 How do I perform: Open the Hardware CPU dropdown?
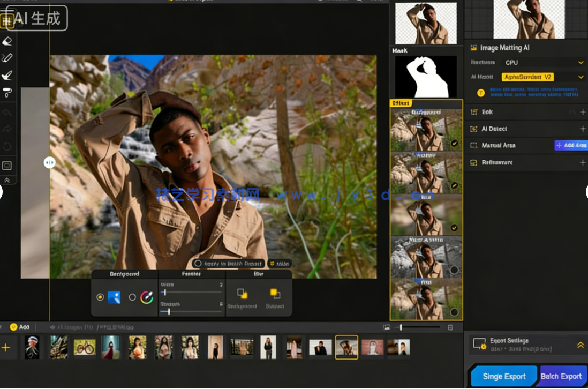coord(541,62)
